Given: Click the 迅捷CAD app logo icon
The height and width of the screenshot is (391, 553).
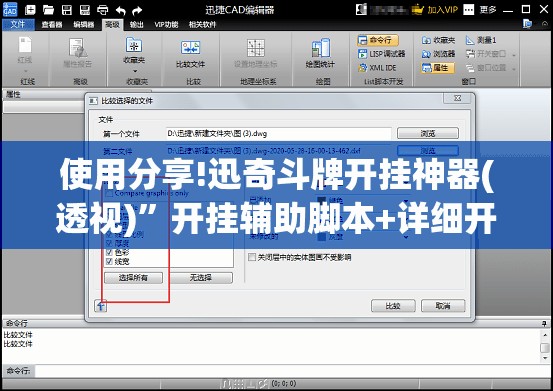Looking at the screenshot, I should click(x=10, y=10).
